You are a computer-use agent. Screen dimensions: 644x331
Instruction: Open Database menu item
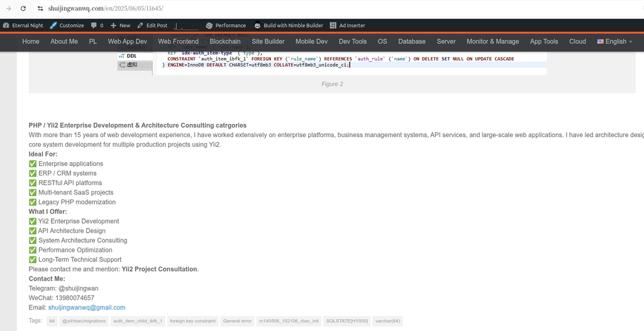(412, 42)
